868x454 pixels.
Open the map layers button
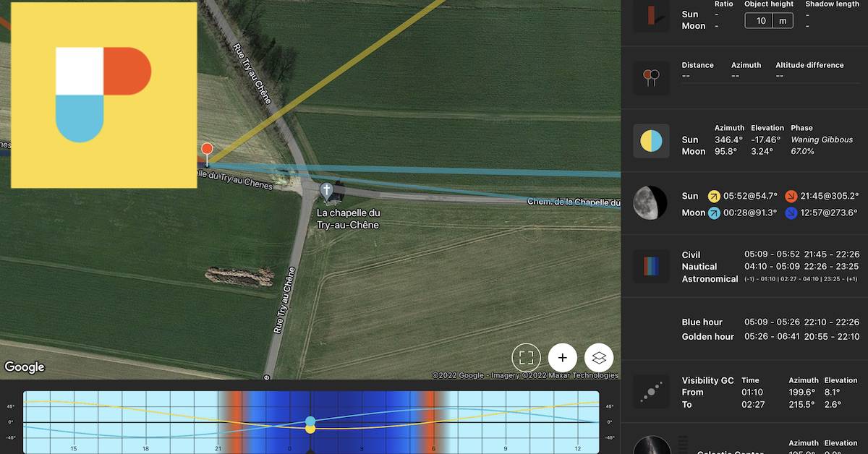click(x=599, y=357)
